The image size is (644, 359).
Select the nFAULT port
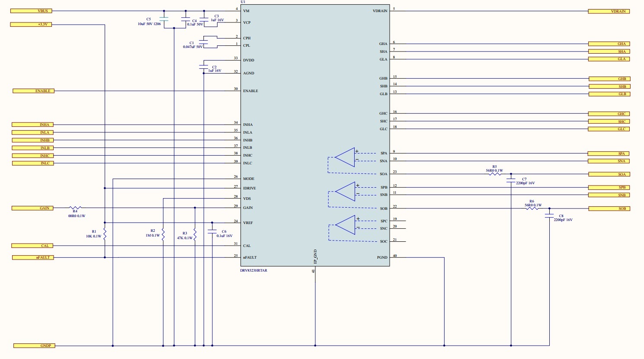tap(33, 257)
